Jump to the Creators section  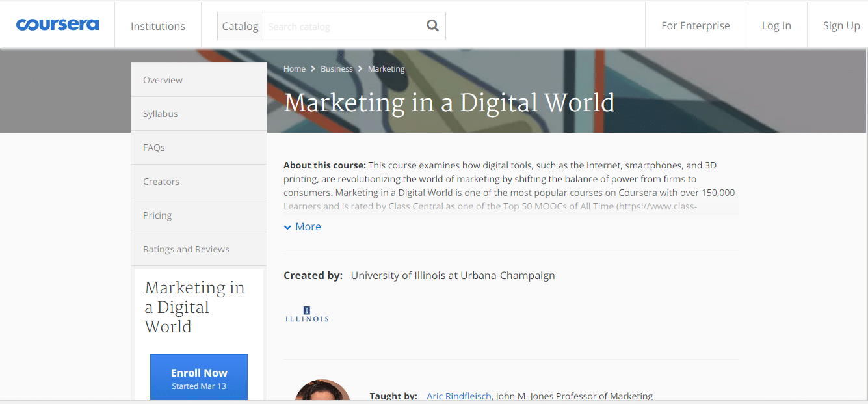coord(199,182)
